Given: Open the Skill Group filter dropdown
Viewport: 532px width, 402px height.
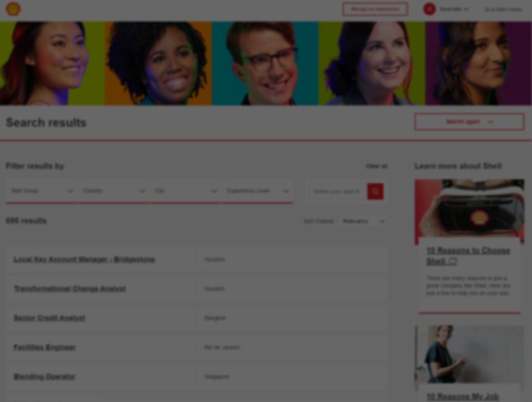Looking at the screenshot, I should coord(41,191).
